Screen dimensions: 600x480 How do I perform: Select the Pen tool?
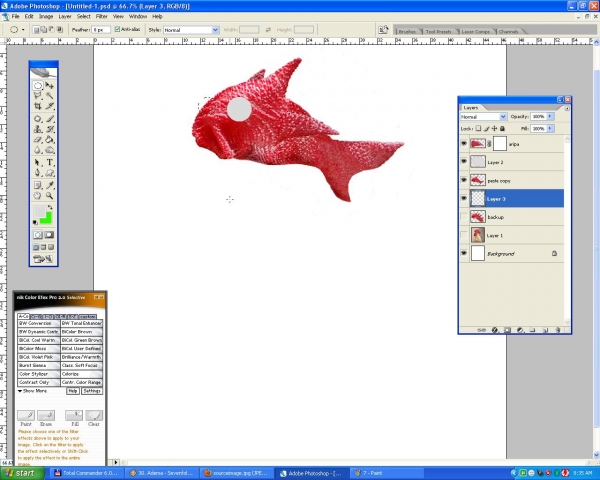[38, 173]
